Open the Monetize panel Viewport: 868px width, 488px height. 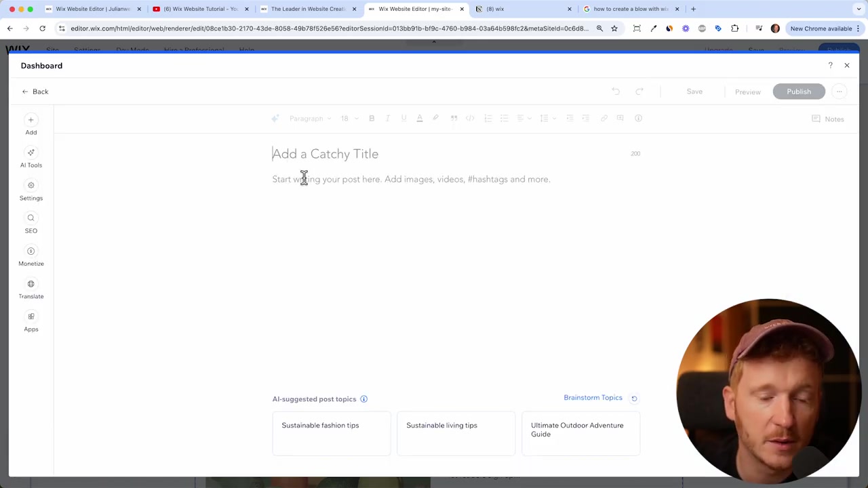tap(31, 256)
